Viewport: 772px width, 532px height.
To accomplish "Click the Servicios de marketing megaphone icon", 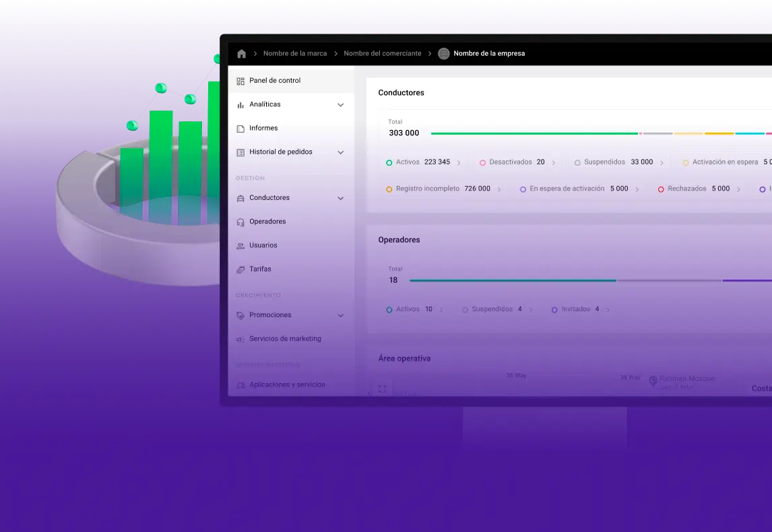I will [x=240, y=339].
